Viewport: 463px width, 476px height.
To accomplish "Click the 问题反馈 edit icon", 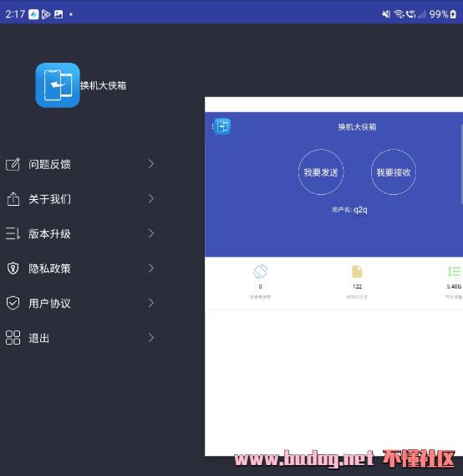I will (13, 164).
